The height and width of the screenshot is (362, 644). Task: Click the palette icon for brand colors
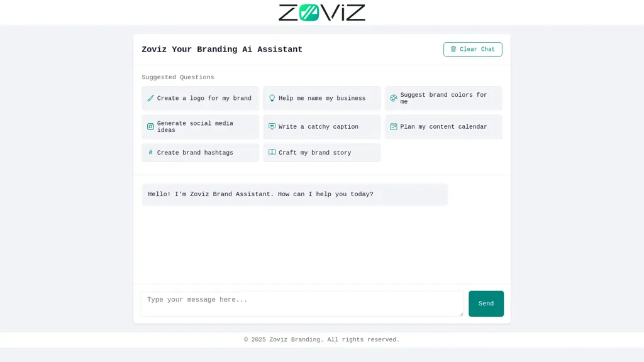tap(393, 98)
